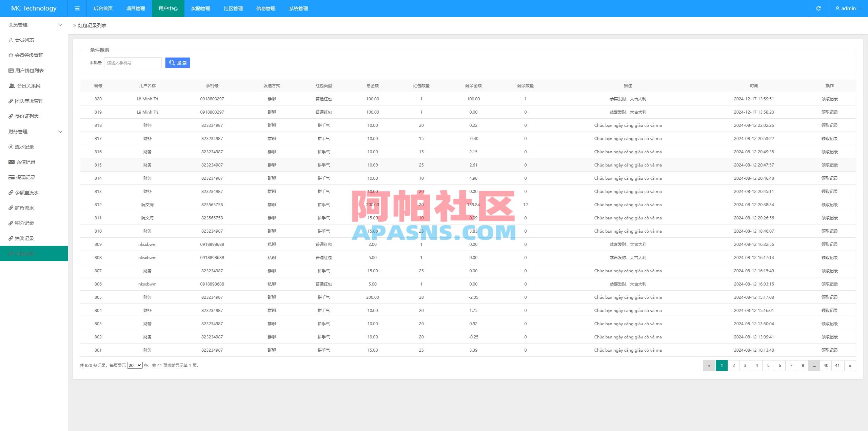868x431 pixels.
Task: Click the 提现记录 bank card icon
Action: [x=11, y=177]
